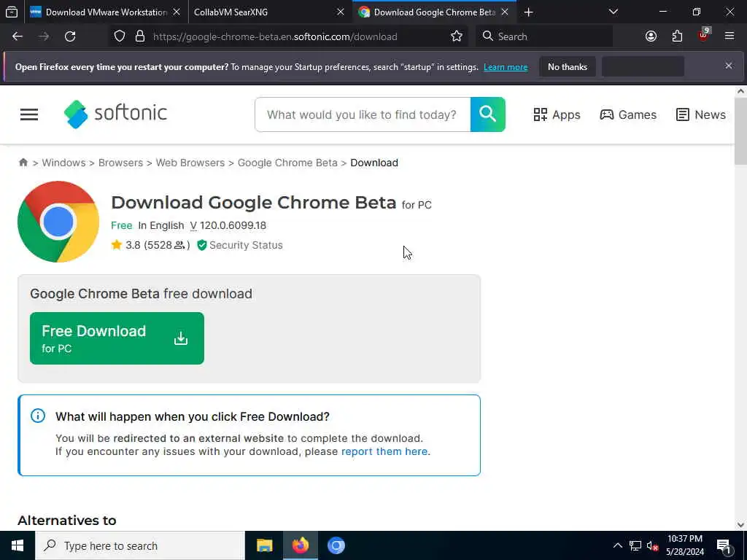Follow the report them here link

click(384, 451)
